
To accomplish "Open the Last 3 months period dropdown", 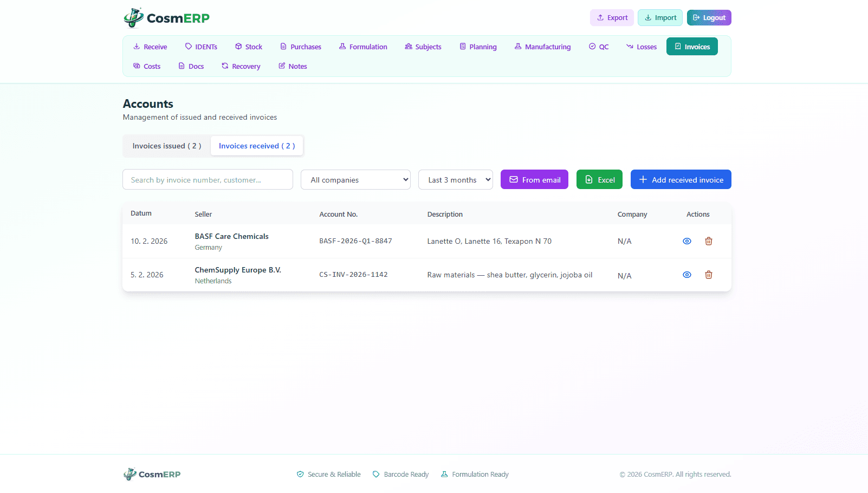I will tap(455, 180).
